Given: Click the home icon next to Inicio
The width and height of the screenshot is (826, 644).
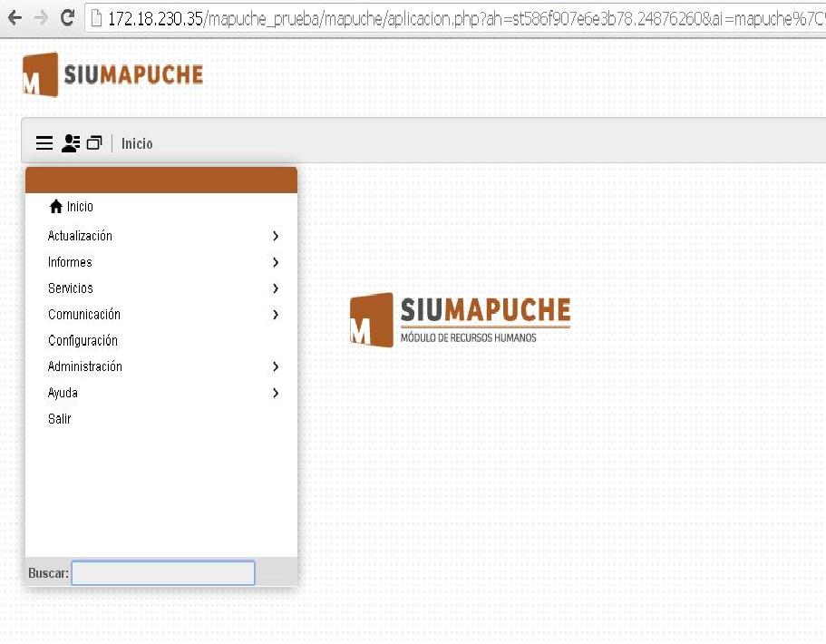Looking at the screenshot, I should point(56,207).
